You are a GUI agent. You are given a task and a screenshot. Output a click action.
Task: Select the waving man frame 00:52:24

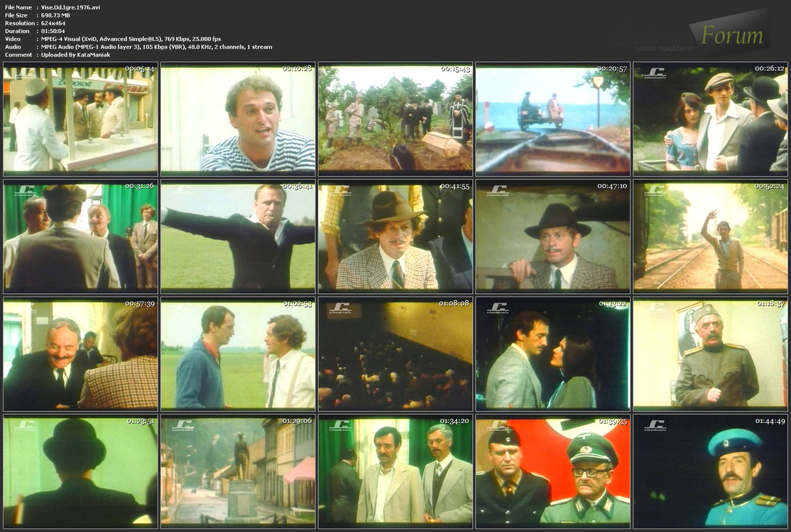point(711,237)
